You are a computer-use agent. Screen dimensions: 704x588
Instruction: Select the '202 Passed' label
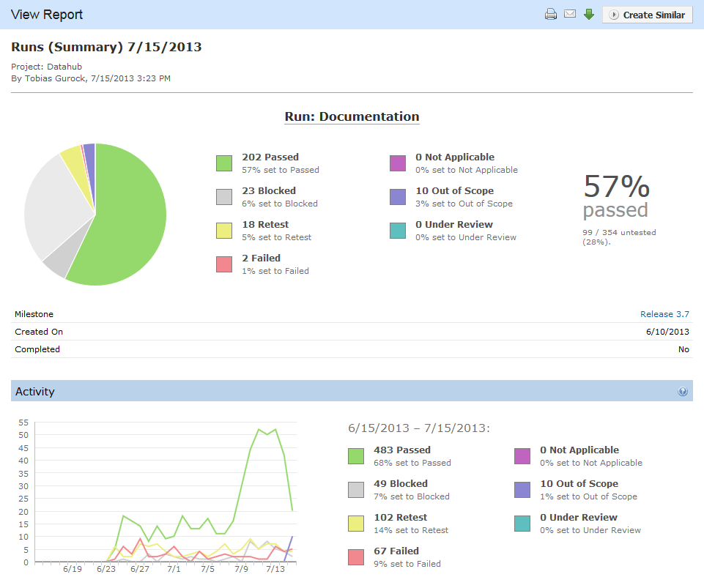(x=270, y=157)
